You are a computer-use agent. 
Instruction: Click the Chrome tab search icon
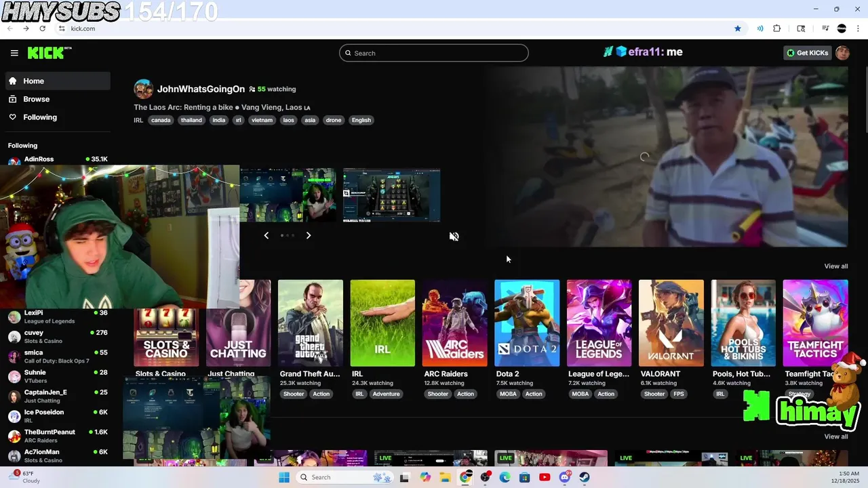[x=801, y=28]
